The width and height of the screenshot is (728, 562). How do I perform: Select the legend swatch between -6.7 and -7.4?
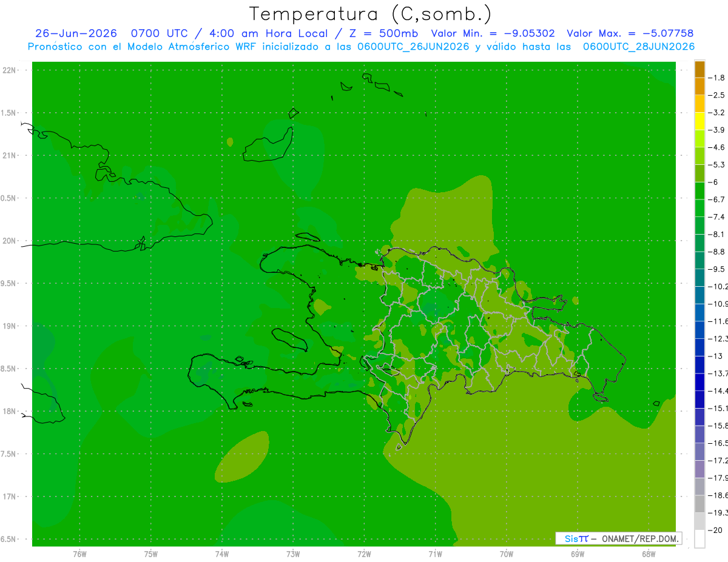699,209
